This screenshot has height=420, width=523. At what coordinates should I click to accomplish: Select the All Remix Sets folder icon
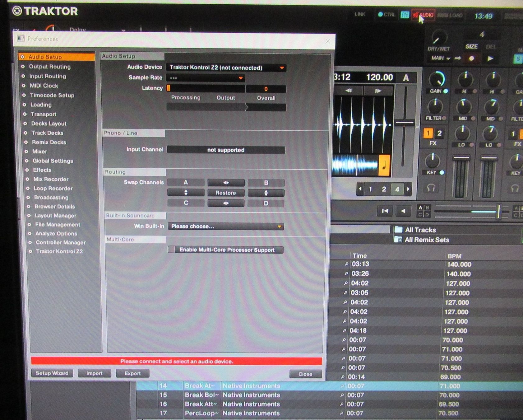point(398,240)
